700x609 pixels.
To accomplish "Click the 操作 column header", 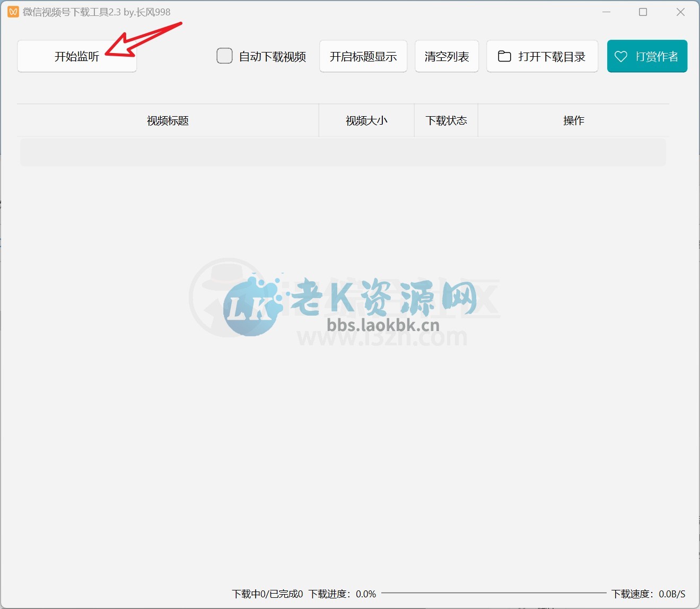I will [574, 121].
